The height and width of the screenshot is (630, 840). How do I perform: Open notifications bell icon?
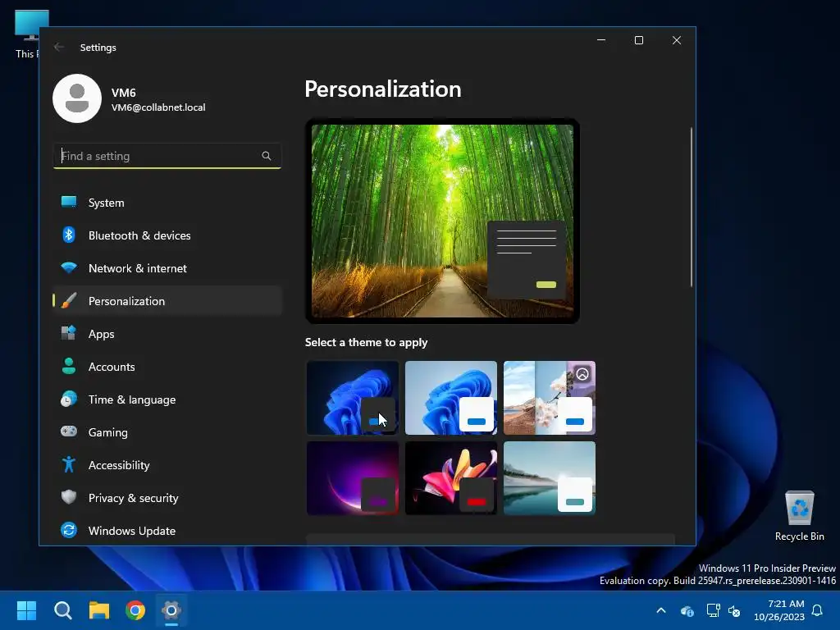tap(818, 610)
